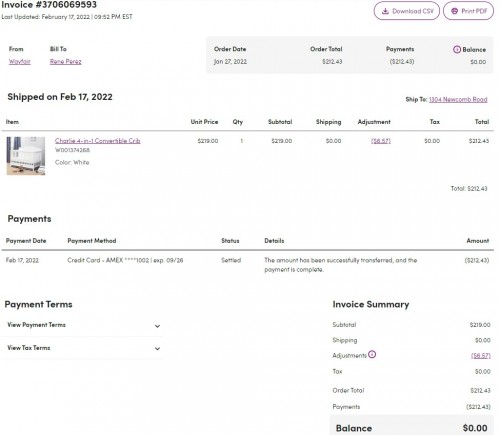This screenshot has width=500, height=435.
Task: Click the Download CSV button
Action: point(407,11)
